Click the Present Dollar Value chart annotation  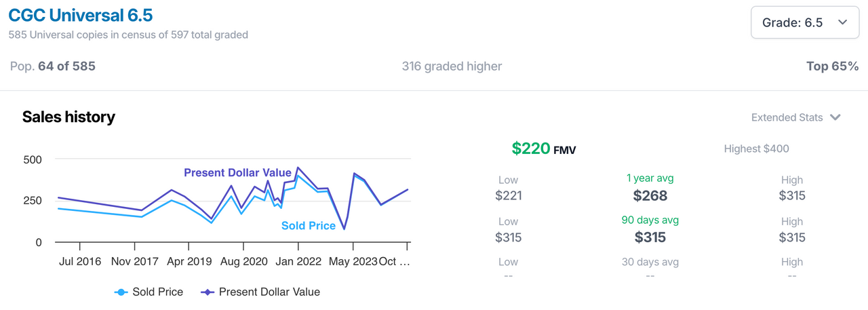(x=237, y=173)
